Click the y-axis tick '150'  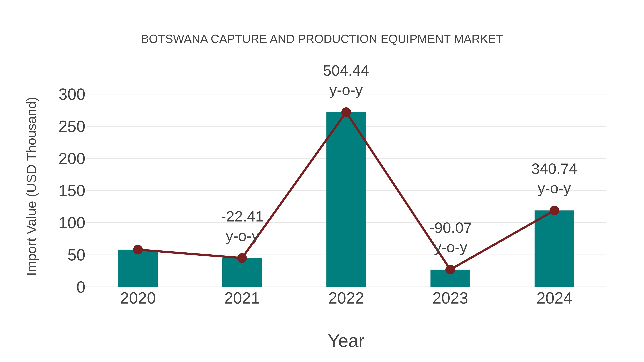pyautogui.click(x=72, y=191)
